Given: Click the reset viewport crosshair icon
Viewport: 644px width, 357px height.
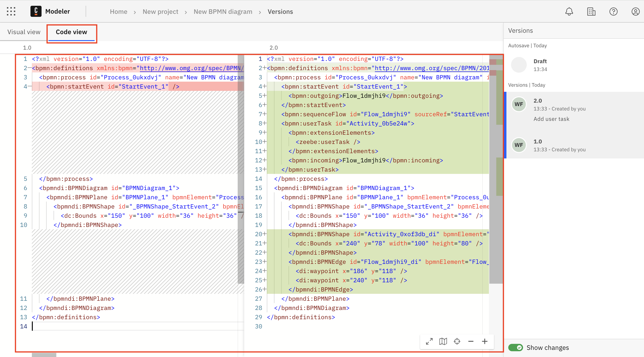Looking at the screenshot, I should [x=457, y=341].
